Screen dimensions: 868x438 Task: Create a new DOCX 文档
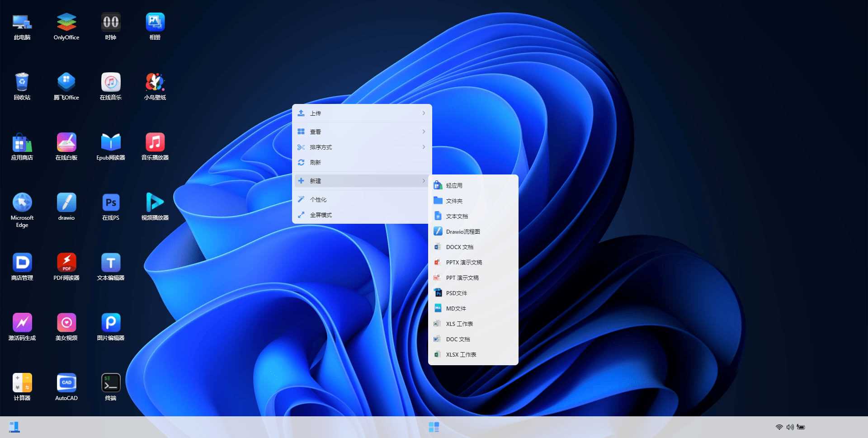click(x=459, y=247)
